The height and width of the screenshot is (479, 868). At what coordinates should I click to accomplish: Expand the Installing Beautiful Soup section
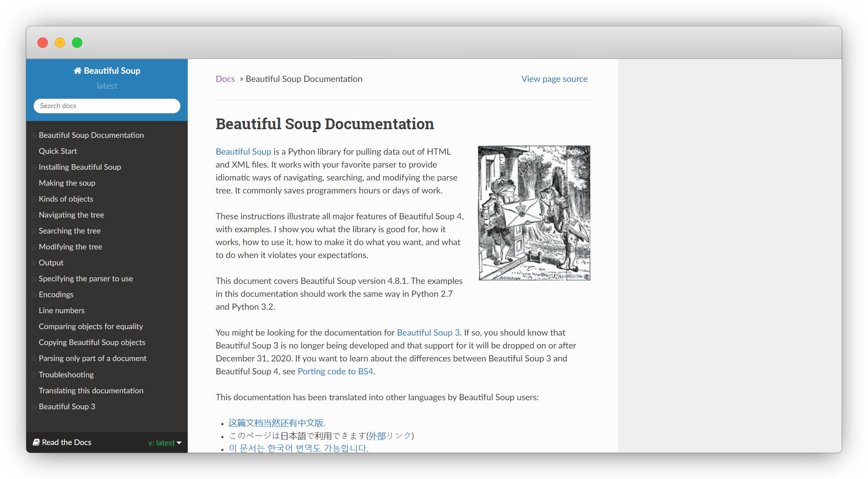34,167
